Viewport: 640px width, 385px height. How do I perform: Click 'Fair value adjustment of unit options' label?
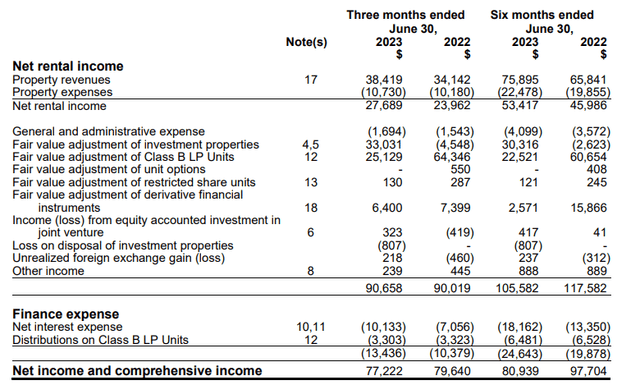[109, 169]
